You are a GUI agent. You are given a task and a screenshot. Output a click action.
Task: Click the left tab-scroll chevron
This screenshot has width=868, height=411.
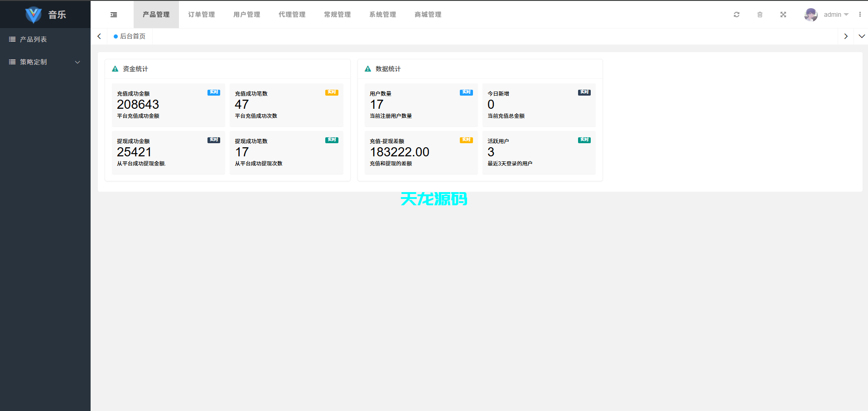click(99, 36)
